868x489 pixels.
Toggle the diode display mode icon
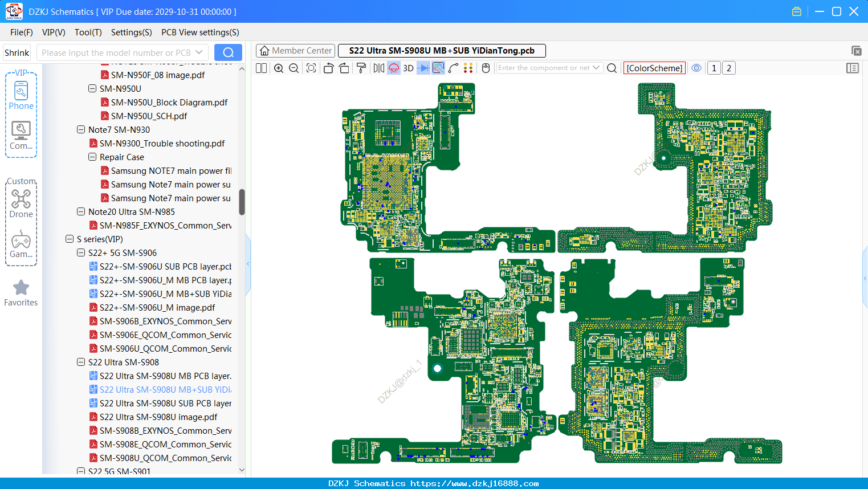click(423, 68)
